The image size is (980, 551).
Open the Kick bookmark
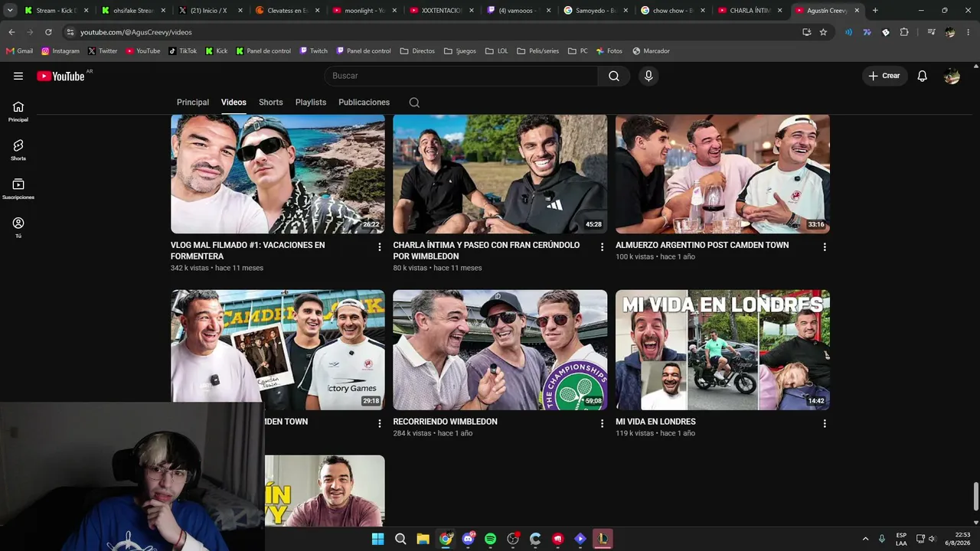(217, 51)
